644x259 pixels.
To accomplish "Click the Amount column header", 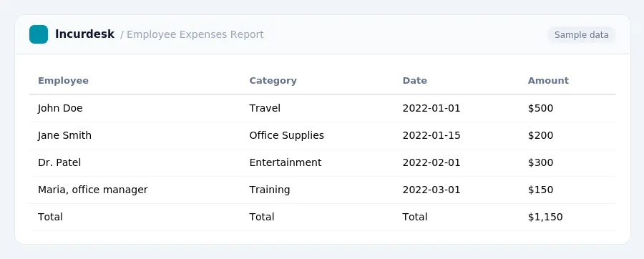I will click(548, 80).
